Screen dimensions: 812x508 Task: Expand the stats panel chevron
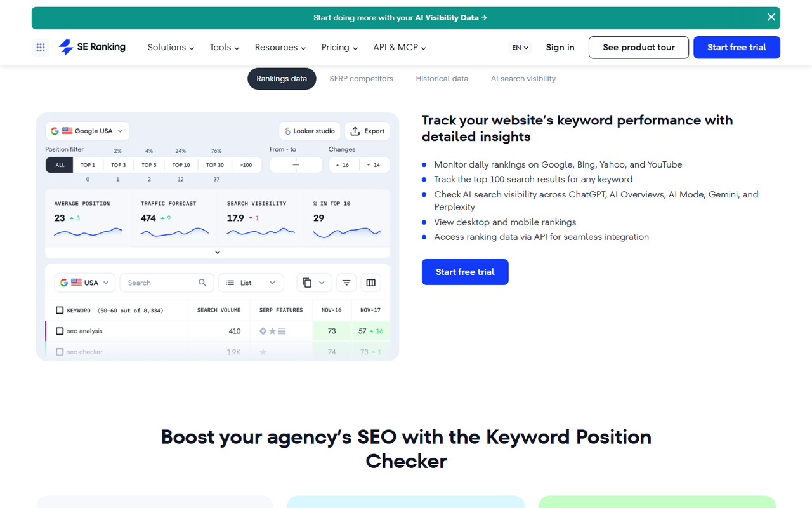pos(218,253)
